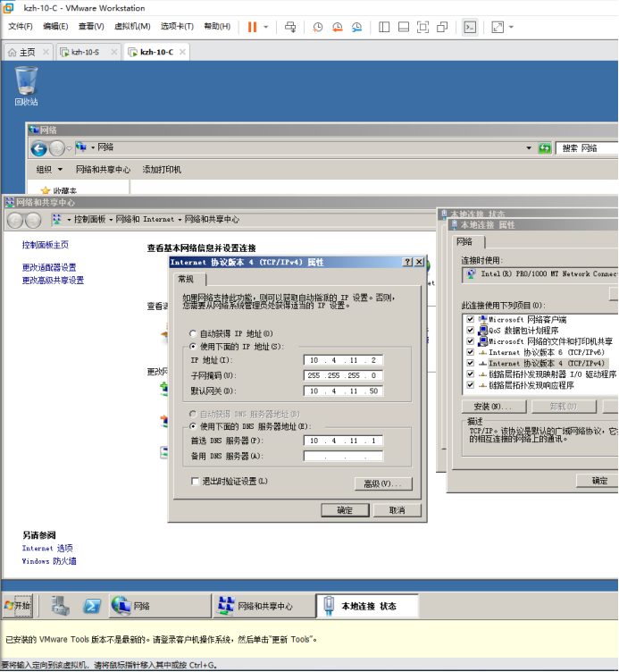Take a snapshot using the clock icon

[x=317, y=27]
